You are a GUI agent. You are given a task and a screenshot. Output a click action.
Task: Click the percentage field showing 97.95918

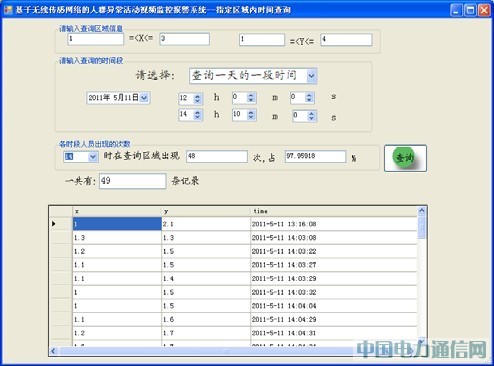(315, 156)
